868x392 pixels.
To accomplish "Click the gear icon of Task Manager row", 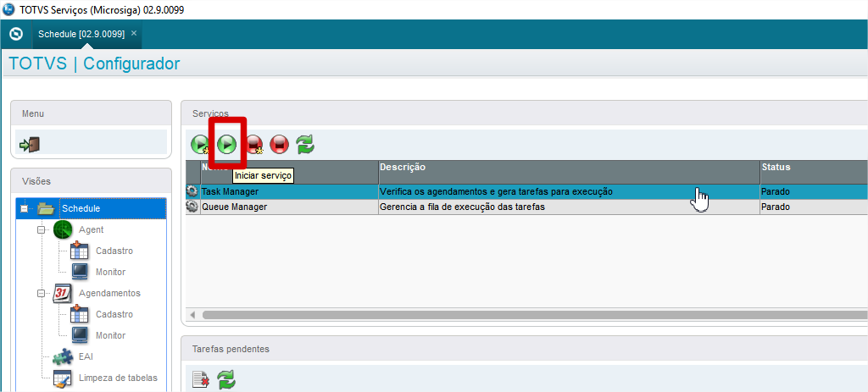I will (x=192, y=191).
